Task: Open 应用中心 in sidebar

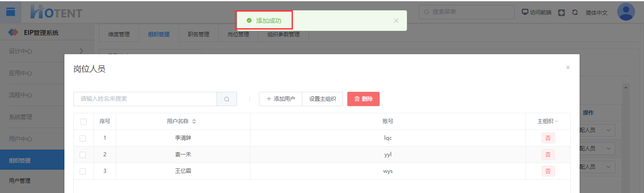Action: pyautogui.click(x=47, y=73)
